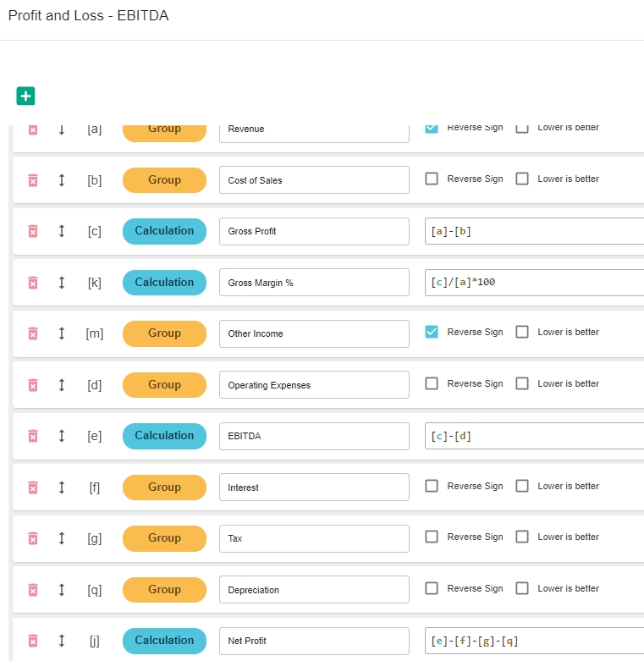Enable Reverse Sign for Cost of Sales

pos(432,179)
